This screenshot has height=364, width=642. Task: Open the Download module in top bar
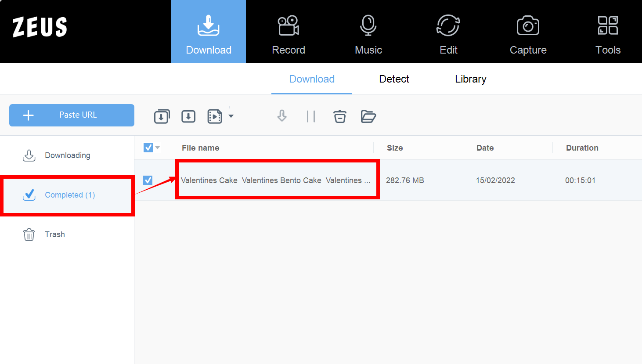point(209,32)
